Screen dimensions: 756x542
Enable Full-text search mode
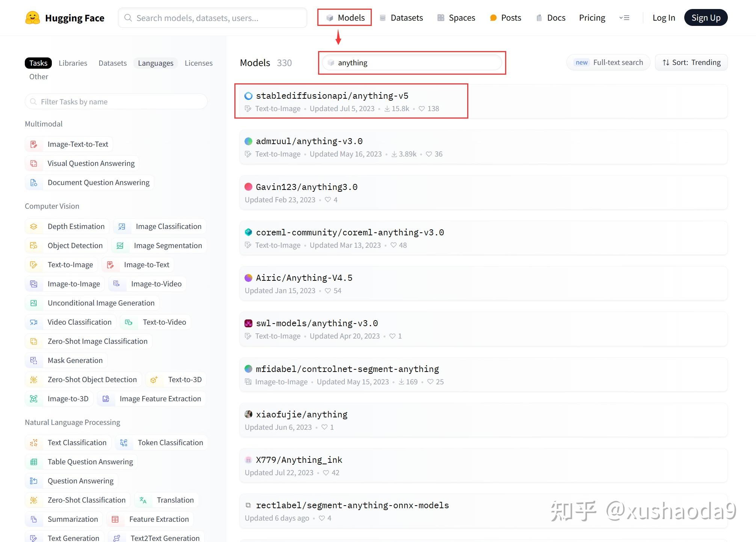(x=608, y=63)
